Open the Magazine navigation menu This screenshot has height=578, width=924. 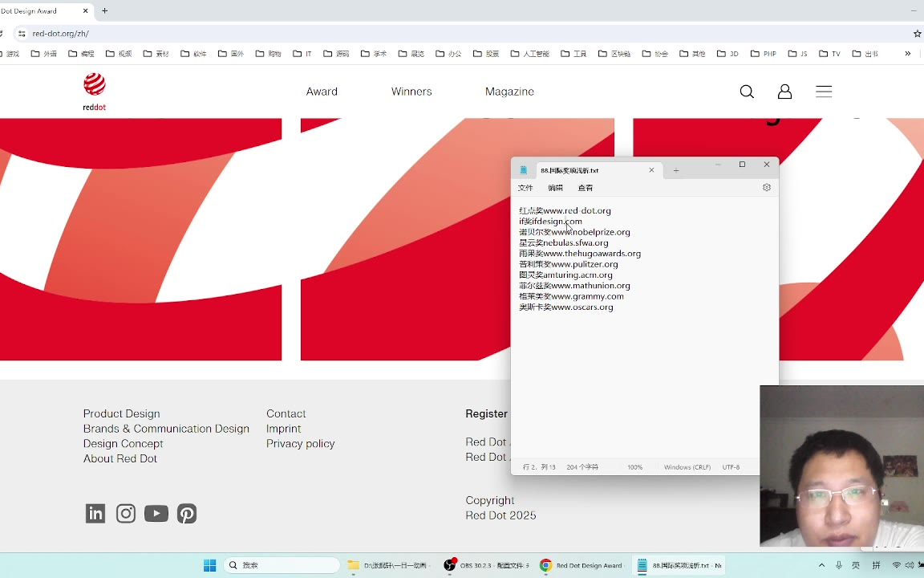(509, 92)
